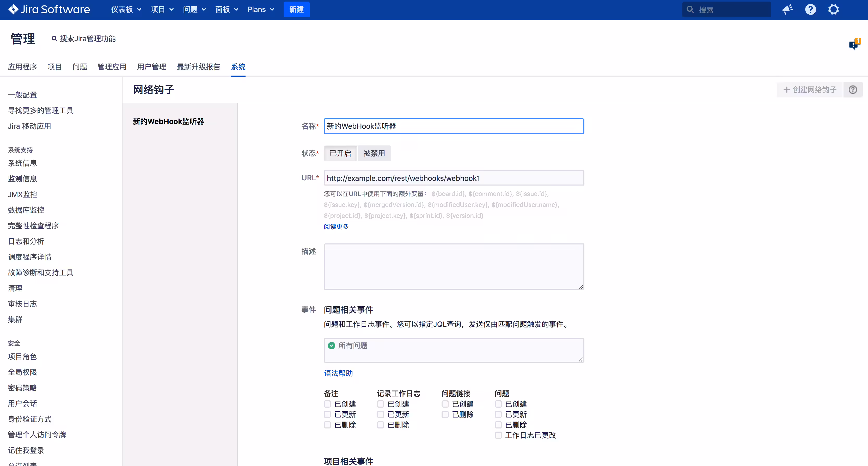
Task: Open 数据库监控 in sidebar
Action: 26,210
